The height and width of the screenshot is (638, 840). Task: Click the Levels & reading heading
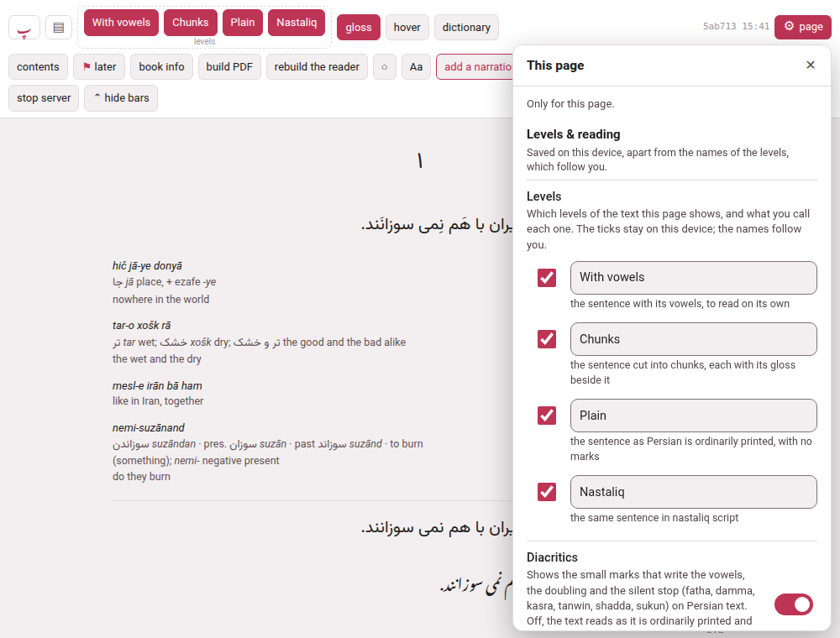(573, 134)
